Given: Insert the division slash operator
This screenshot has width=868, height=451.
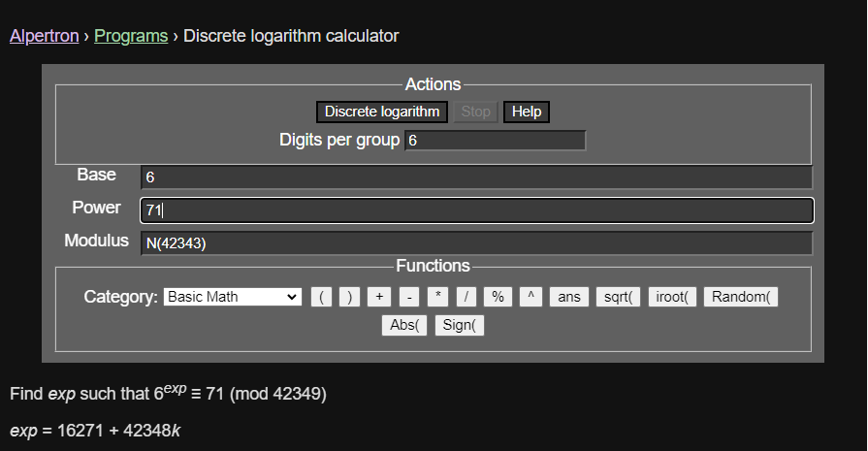Looking at the screenshot, I should point(467,297).
